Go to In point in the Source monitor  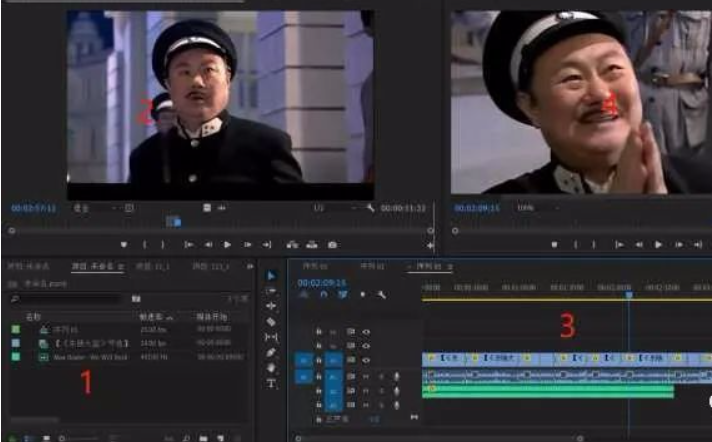(x=188, y=245)
